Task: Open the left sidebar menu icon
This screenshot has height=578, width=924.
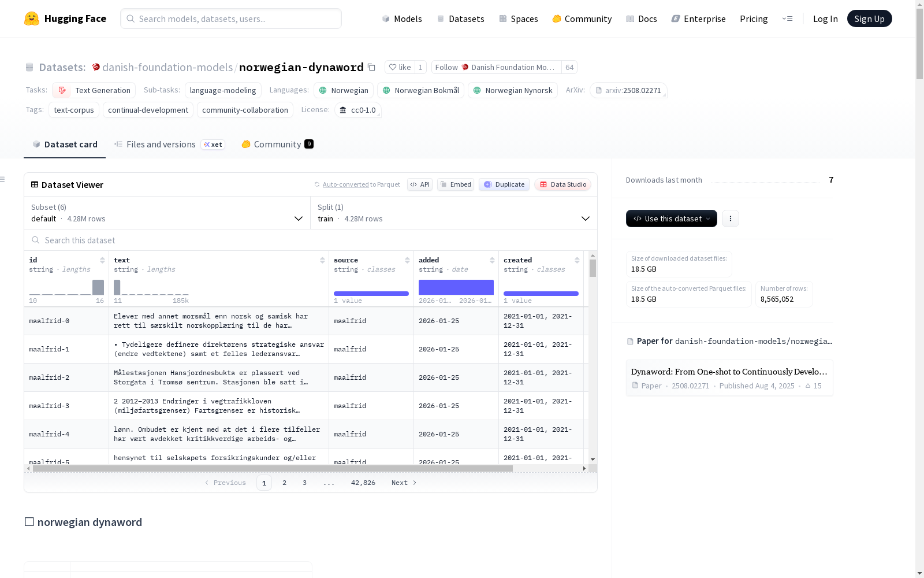Action: tap(3, 179)
